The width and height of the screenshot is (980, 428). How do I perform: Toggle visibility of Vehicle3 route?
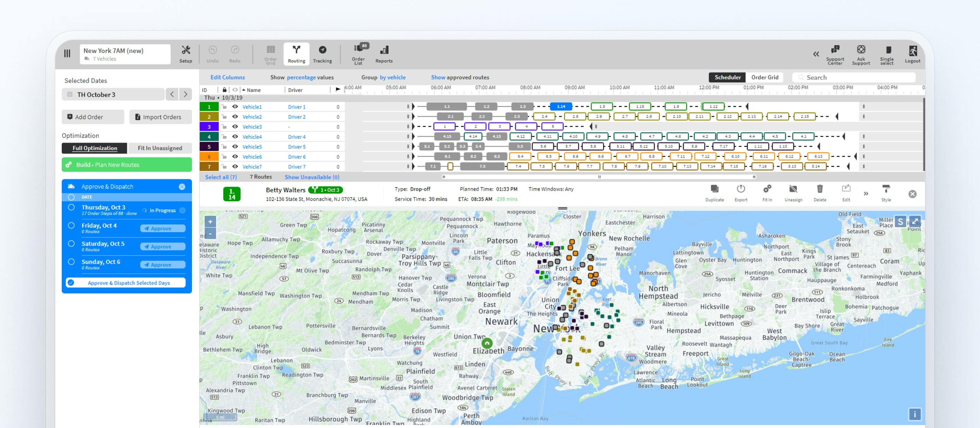[x=235, y=126]
